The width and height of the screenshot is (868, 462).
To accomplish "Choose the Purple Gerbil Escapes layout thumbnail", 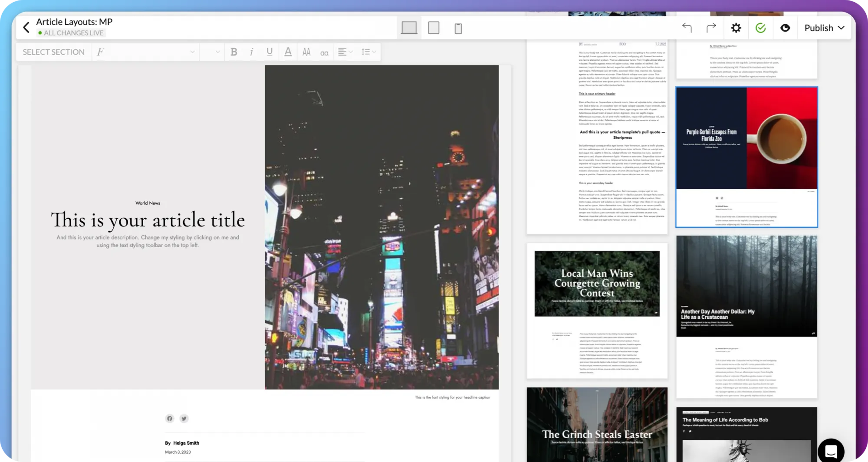I will [x=746, y=157].
